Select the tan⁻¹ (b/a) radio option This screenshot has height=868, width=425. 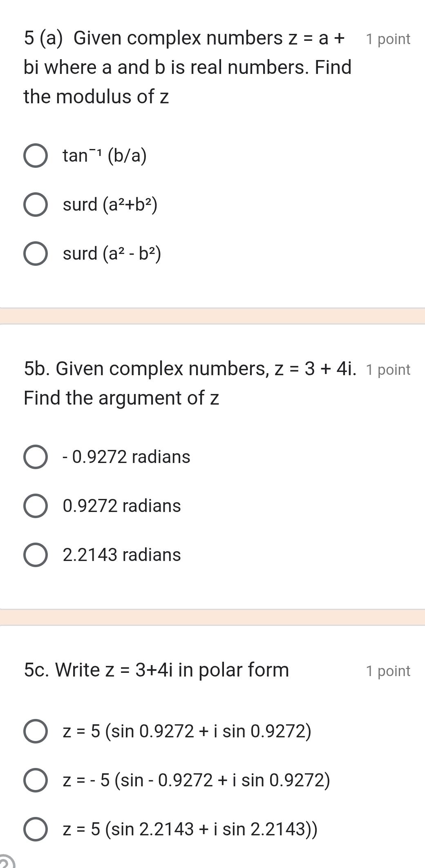tap(36, 156)
